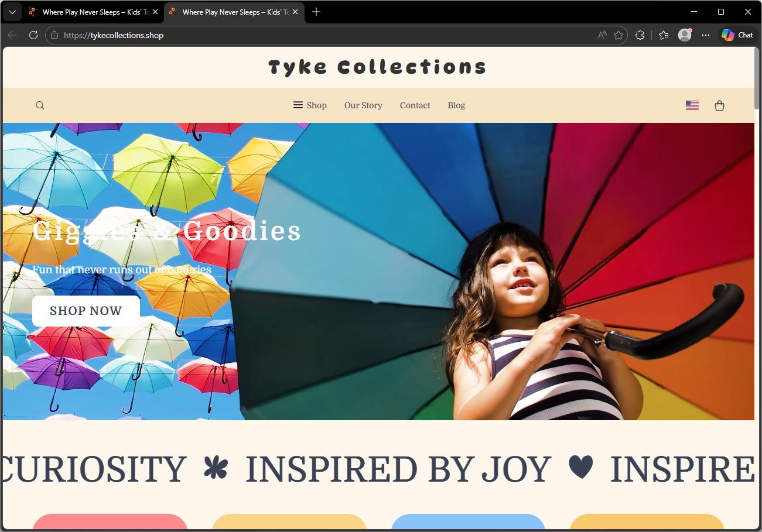Add page to favorites star icon

tap(619, 35)
